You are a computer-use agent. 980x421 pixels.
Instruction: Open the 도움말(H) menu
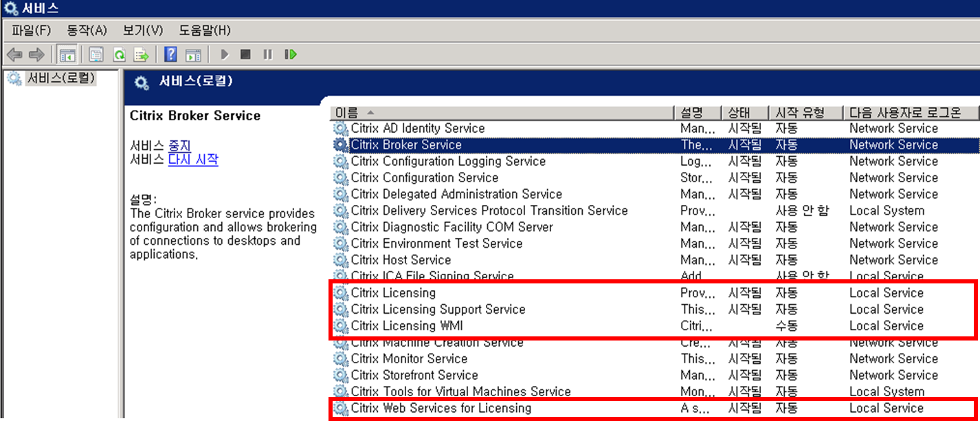(205, 30)
